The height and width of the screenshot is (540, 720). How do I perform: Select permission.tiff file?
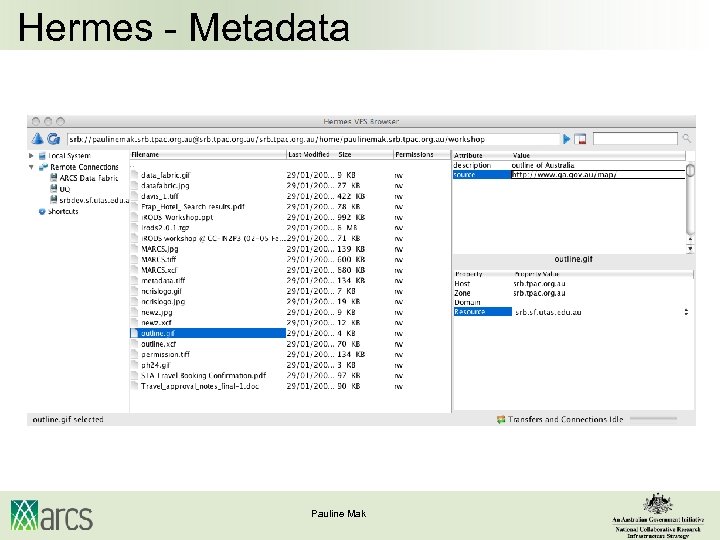[165, 354]
